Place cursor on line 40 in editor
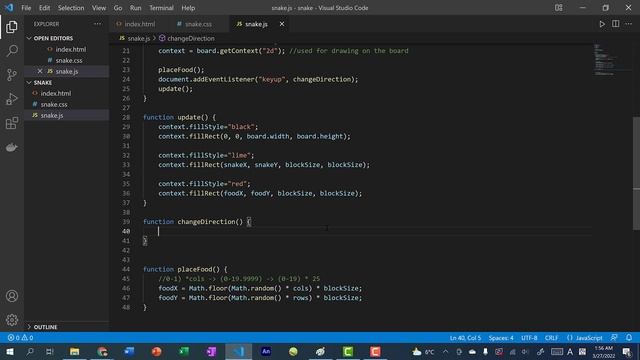 (367, 231)
